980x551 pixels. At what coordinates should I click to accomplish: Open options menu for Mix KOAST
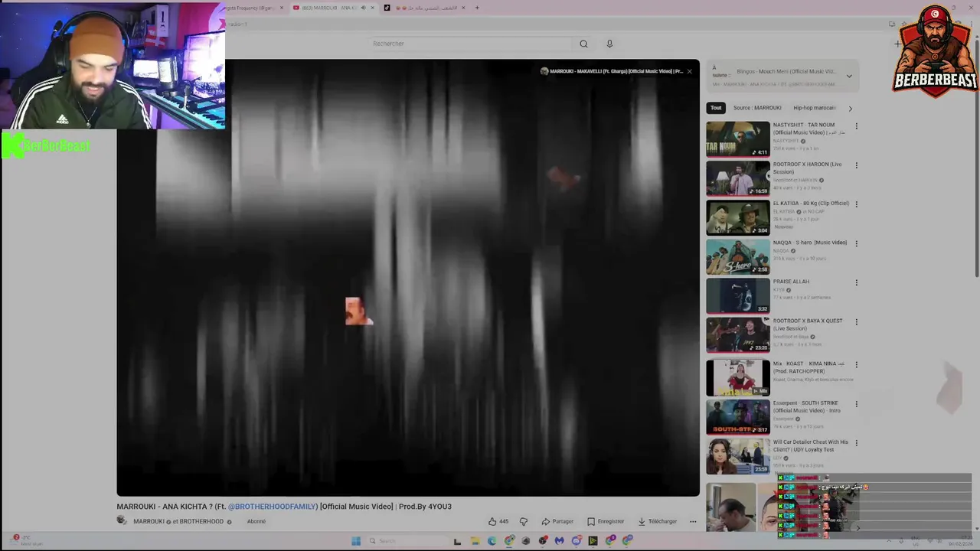(x=856, y=365)
